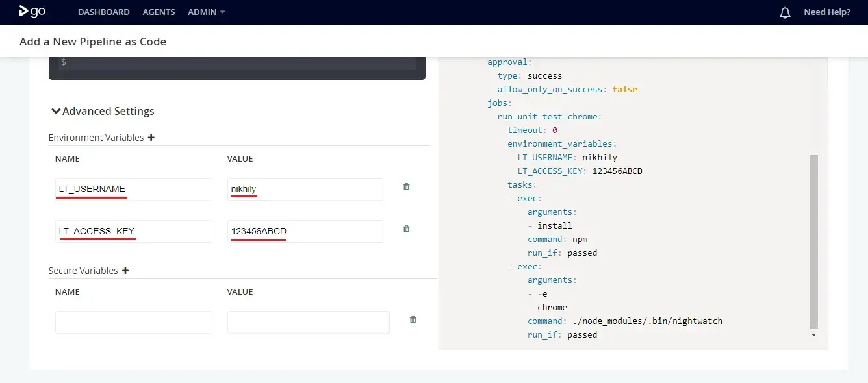Open the notifications bell icon
The image size is (868, 383).
click(x=785, y=12)
